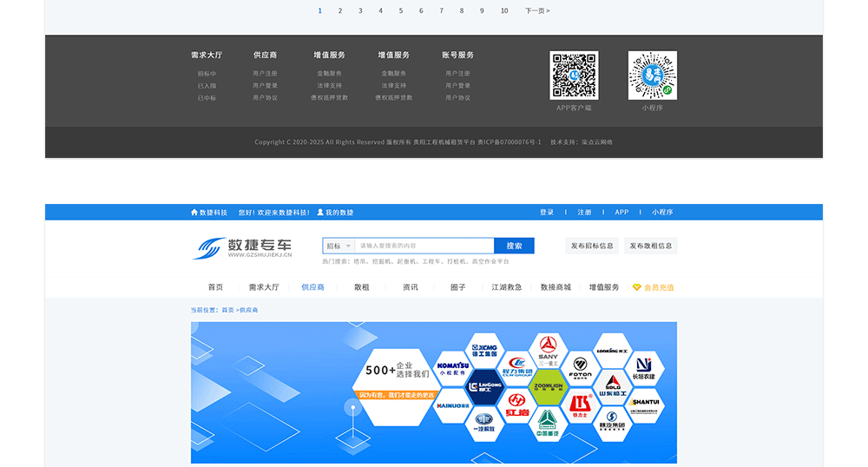This screenshot has width=868, height=467.
Task: Click the 500+企业选择我们 banner hexagon
Action: pos(396,387)
